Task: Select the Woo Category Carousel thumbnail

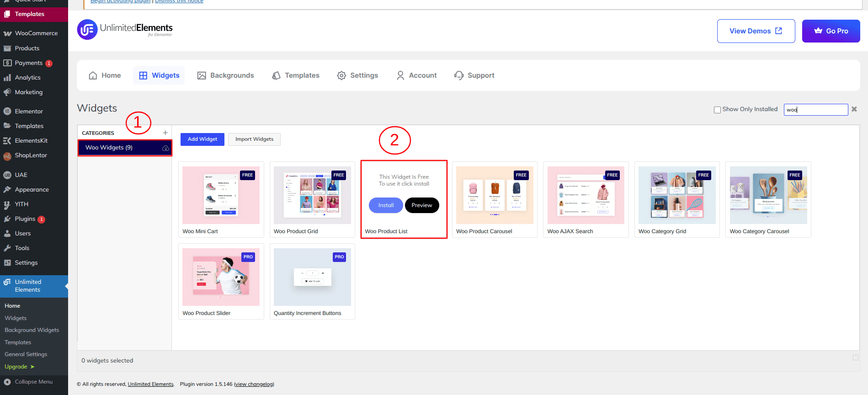Action: coord(768,195)
